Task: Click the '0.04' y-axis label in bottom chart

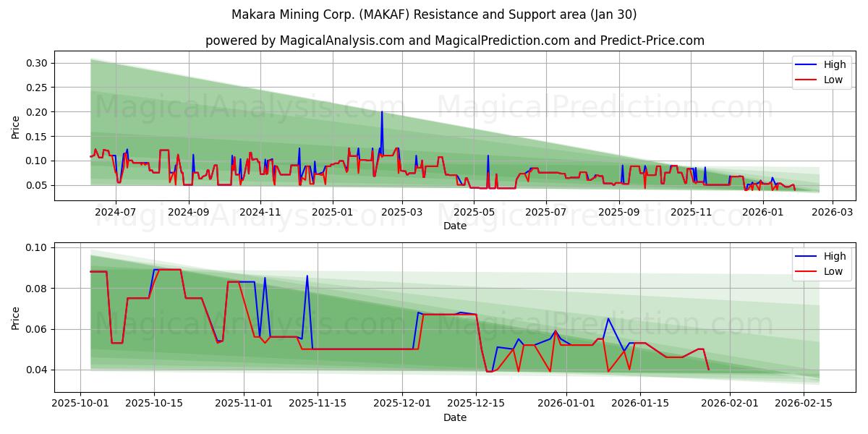Action: tap(38, 370)
